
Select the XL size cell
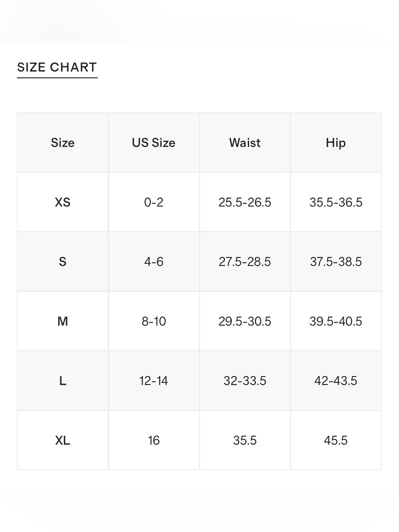(63, 440)
